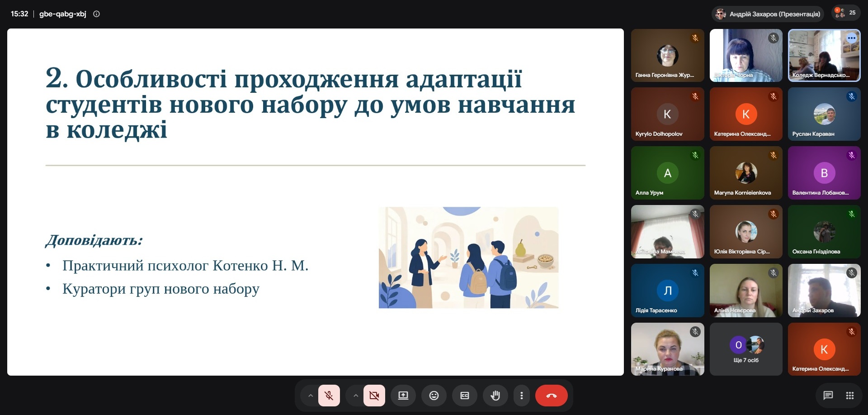Image resolution: width=868 pixels, height=415 pixels.
Task: Select Лідія Тарасенко participant tile
Action: coord(668,291)
